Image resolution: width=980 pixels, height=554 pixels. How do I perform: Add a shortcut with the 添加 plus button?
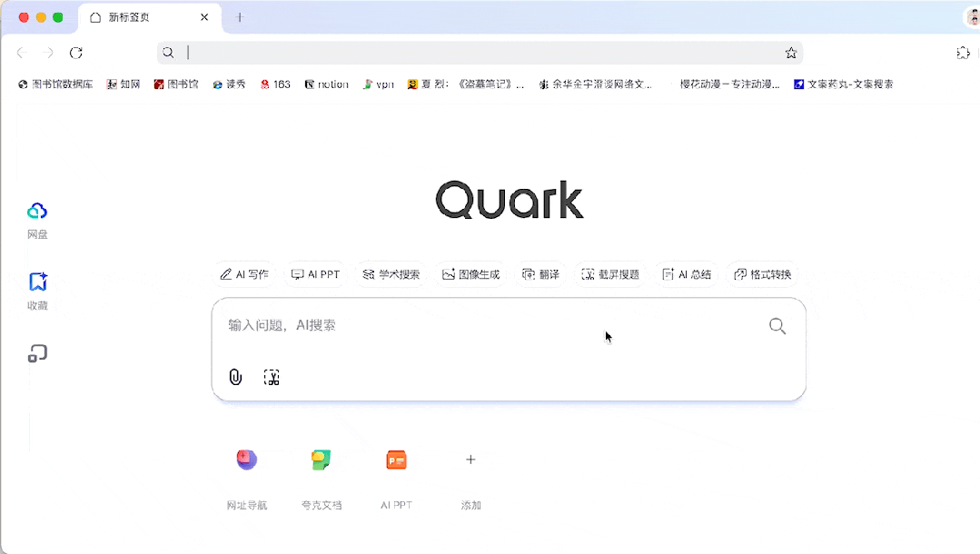tap(470, 460)
